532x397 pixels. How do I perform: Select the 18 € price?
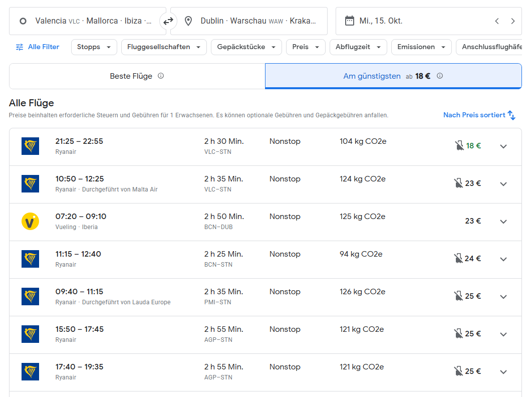click(473, 146)
